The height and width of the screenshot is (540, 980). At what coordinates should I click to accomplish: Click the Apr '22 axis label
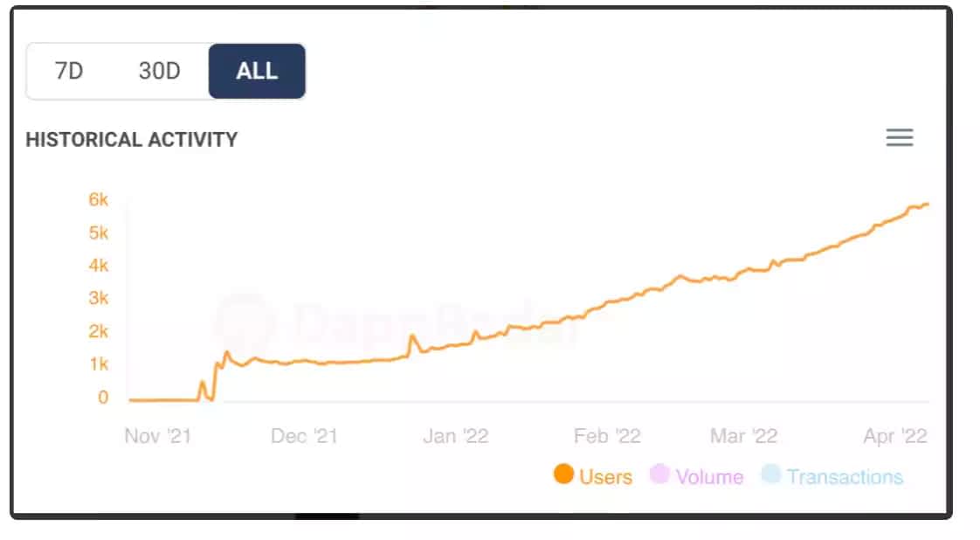[x=895, y=436]
